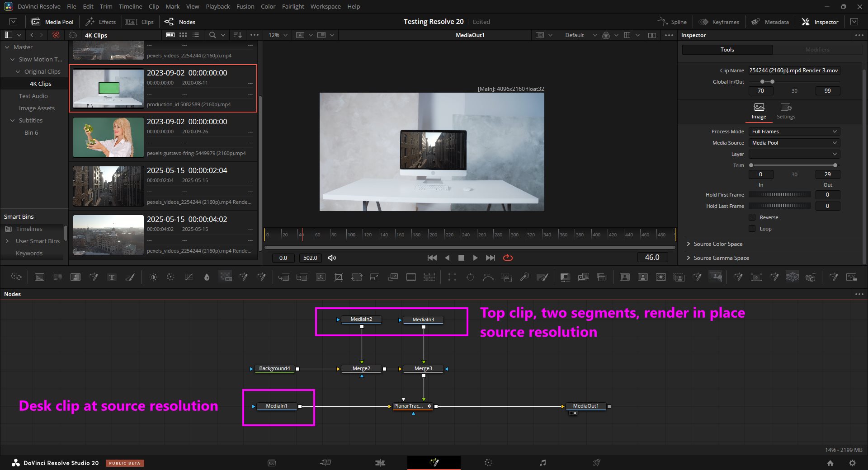Expand User Smart Bins

click(x=7, y=241)
